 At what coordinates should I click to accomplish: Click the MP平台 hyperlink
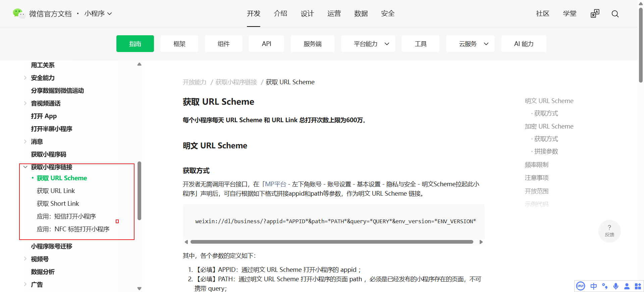pos(276,184)
